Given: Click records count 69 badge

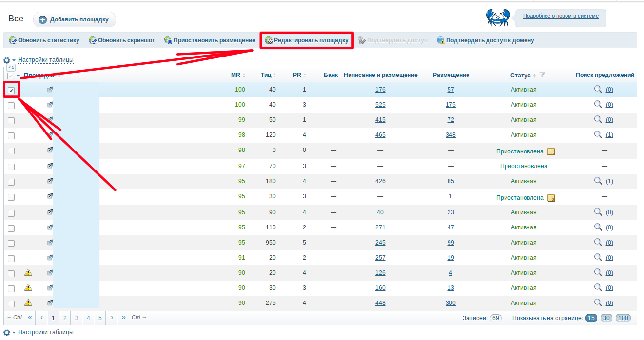Looking at the screenshot, I should click(x=496, y=318).
